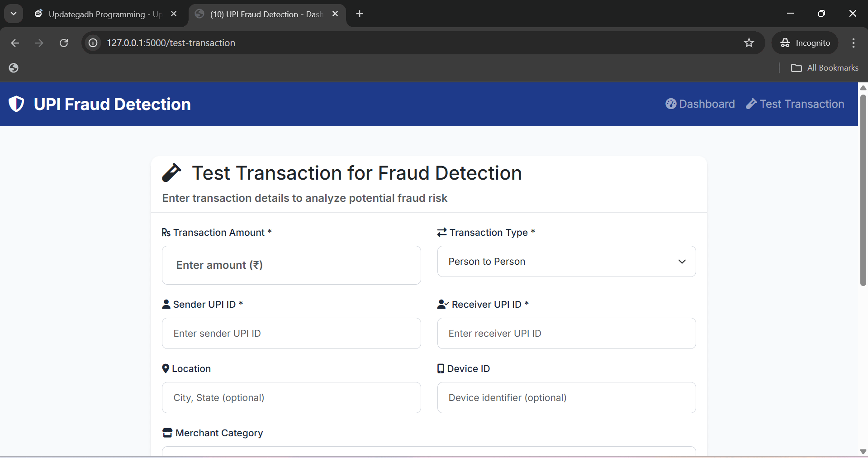
Task: Expand the tab search chevron button
Action: tap(14, 14)
